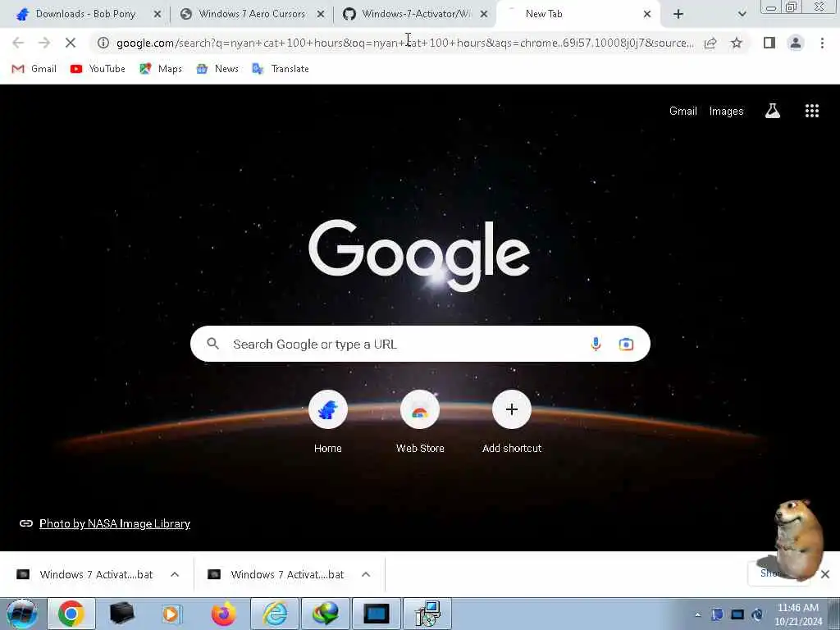
Task: Close the New Tab tab
Action: (647, 14)
